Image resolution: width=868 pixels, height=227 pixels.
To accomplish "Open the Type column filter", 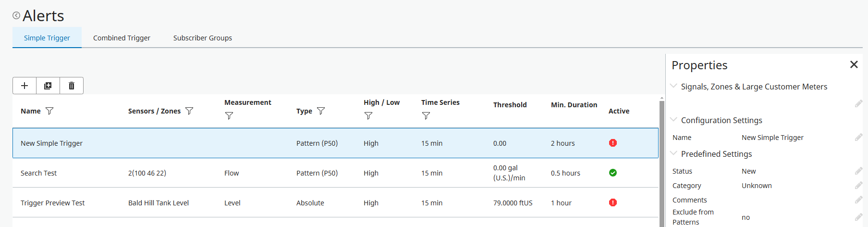I will click(x=321, y=111).
